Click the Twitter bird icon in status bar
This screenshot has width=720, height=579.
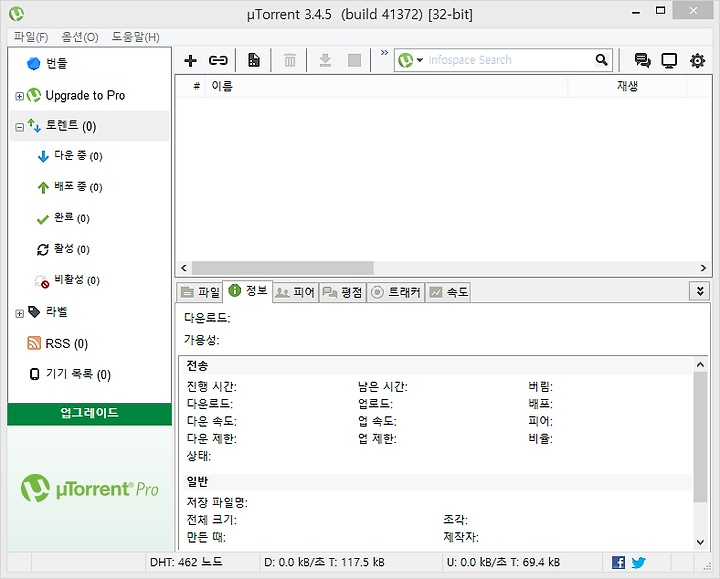click(638, 562)
